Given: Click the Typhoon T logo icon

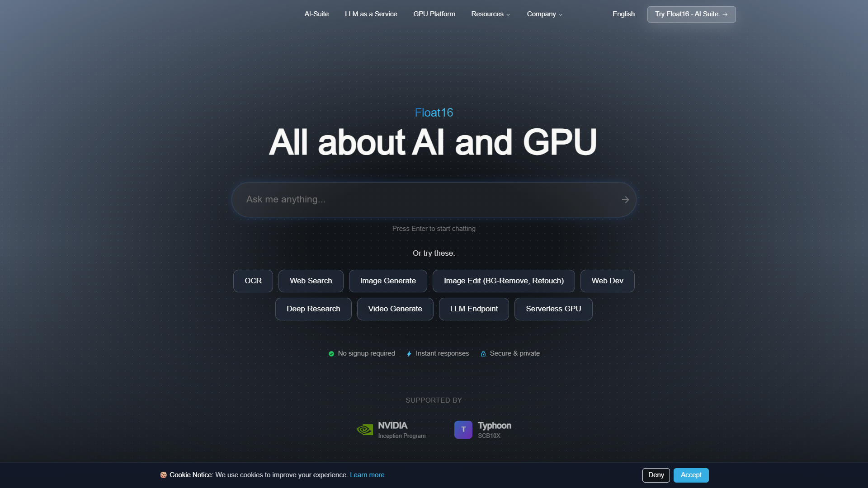Looking at the screenshot, I should click(x=463, y=430).
